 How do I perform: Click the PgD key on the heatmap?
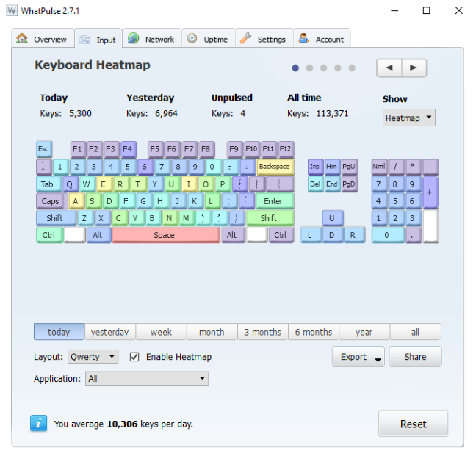pos(350,184)
